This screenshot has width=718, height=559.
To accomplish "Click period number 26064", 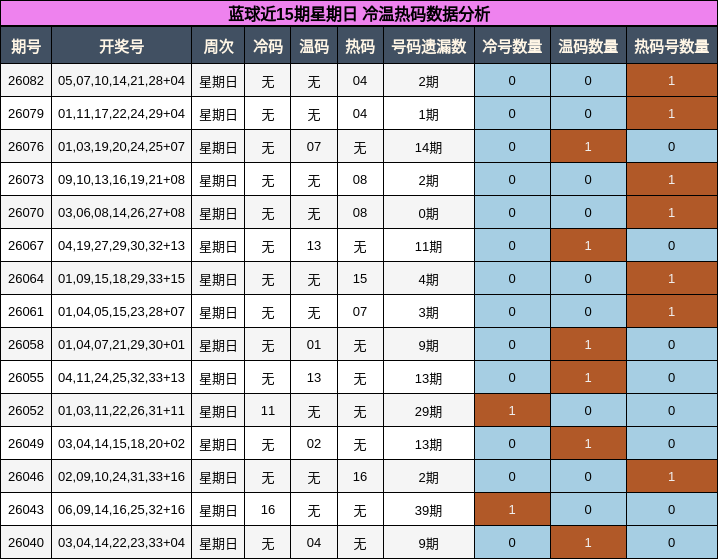I will click(26, 278).
